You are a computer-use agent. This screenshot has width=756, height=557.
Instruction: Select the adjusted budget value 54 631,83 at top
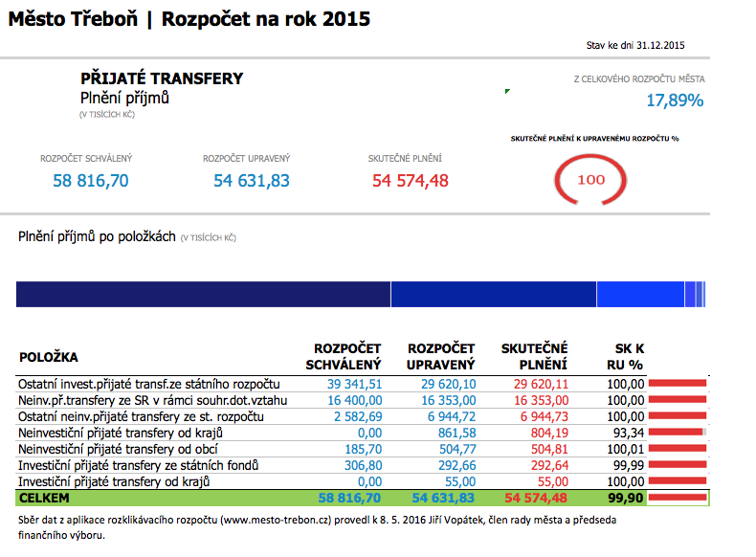[x=252, y=180]
